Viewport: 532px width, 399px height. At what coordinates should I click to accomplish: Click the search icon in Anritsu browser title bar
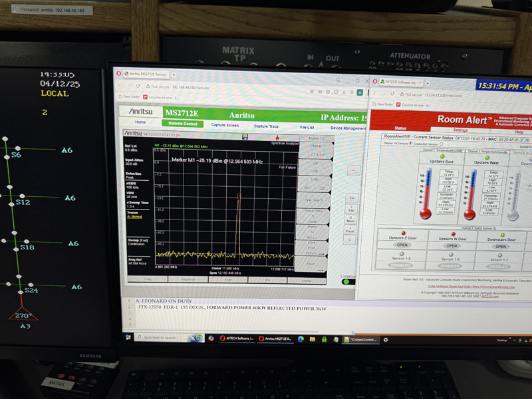[338, 80]
